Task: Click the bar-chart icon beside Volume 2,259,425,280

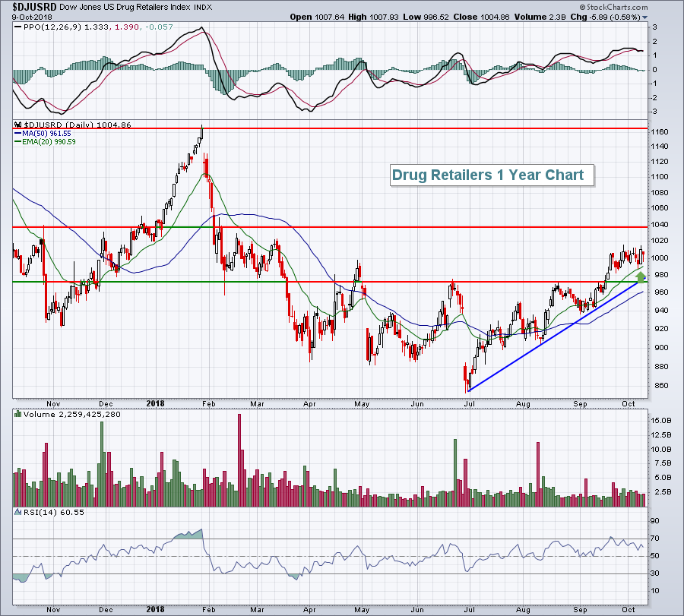Action: (18, 414)
